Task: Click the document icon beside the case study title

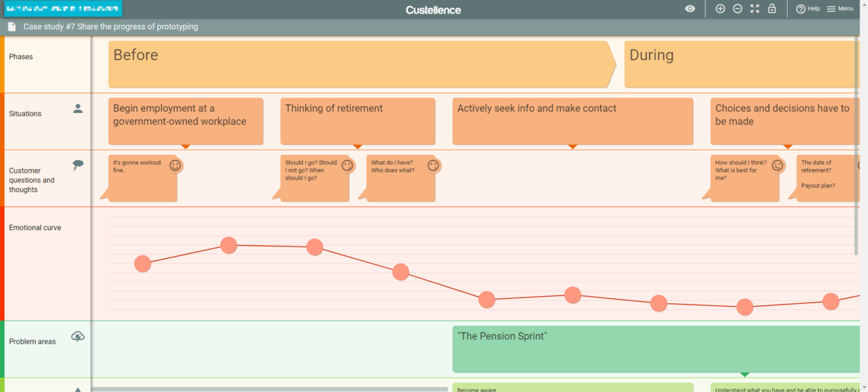Action: 10,27
